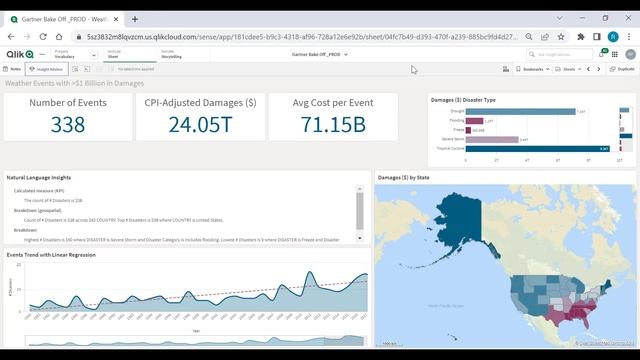Switch to the Analyze Sheet tab

click(x=129, y=54)
